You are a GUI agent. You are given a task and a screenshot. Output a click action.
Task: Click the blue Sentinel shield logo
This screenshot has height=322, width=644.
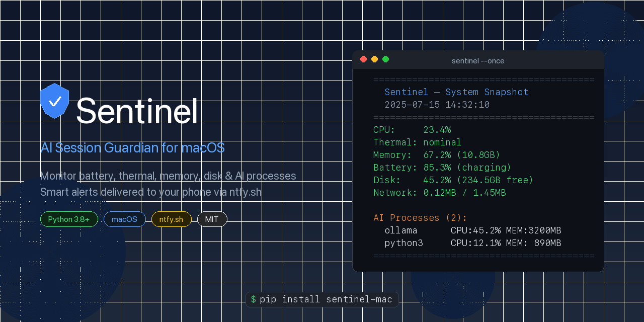54,101
